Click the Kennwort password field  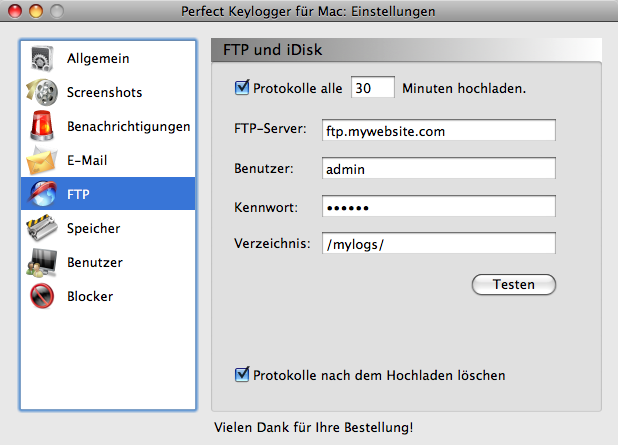pos(439,206)
